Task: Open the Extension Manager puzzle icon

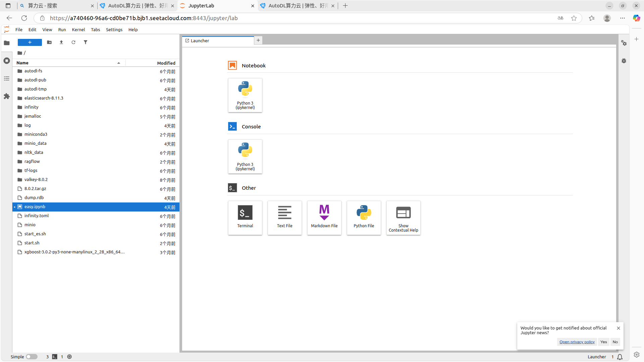Action: [x=7, y=97]
